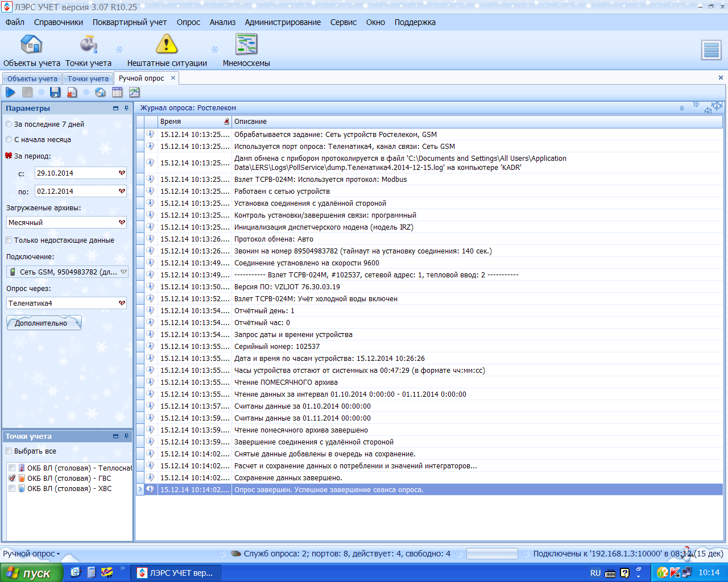The height and width of the screenshot is (582, 728).
Task: Open the Поддержка menu
Action: tap(415, 22)
